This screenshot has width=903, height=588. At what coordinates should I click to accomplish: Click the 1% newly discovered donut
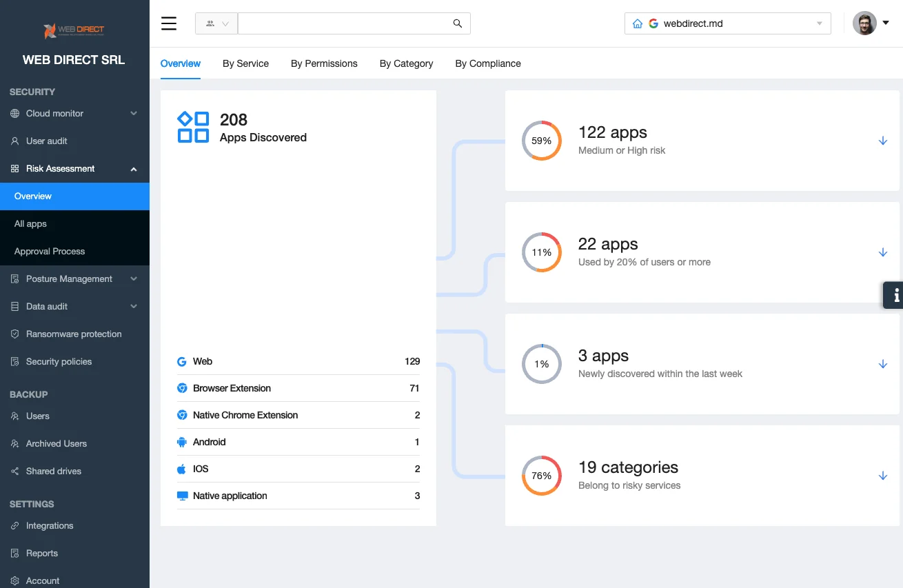pos(542,364)
